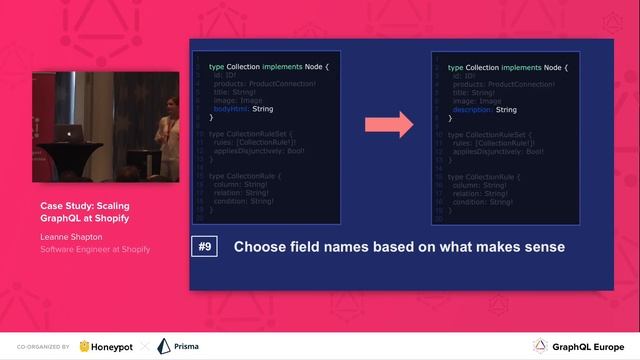Click 'type Collection implements Node' in left panel
Image resolution: width=640 pixels, height=360 pixels.
(x=269, y=67)
